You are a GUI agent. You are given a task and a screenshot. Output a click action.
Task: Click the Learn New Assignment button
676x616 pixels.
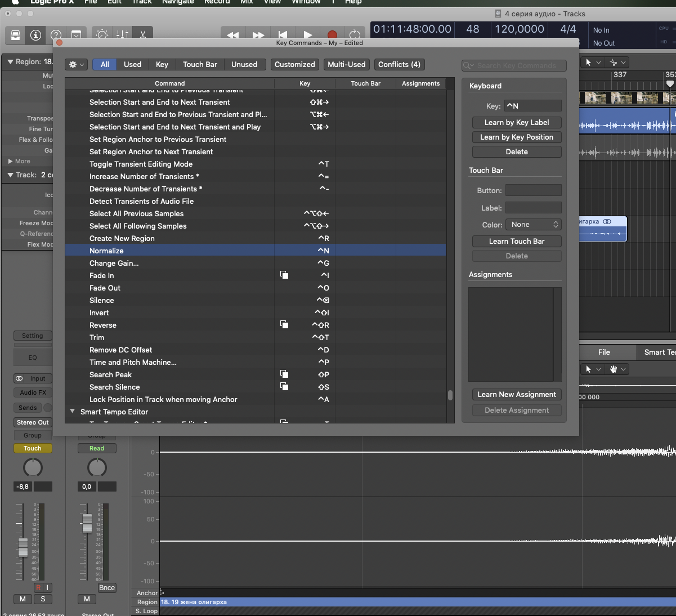coord(517,395)
